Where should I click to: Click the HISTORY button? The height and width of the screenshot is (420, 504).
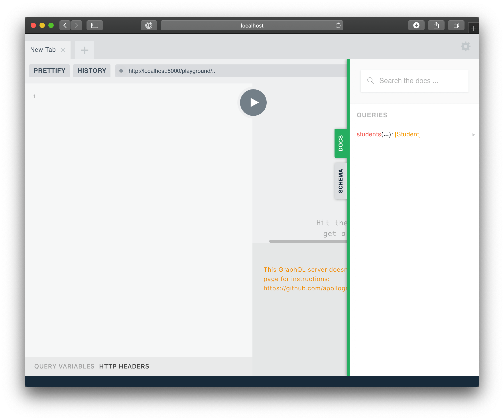[92, 70]
